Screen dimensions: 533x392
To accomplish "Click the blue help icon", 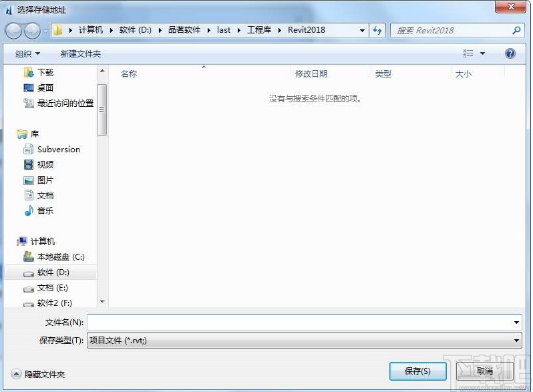I will (510, 53).
